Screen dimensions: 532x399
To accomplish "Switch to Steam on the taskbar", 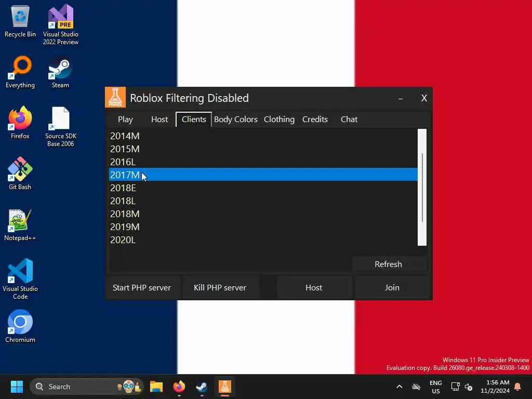I will coord(202,387).
